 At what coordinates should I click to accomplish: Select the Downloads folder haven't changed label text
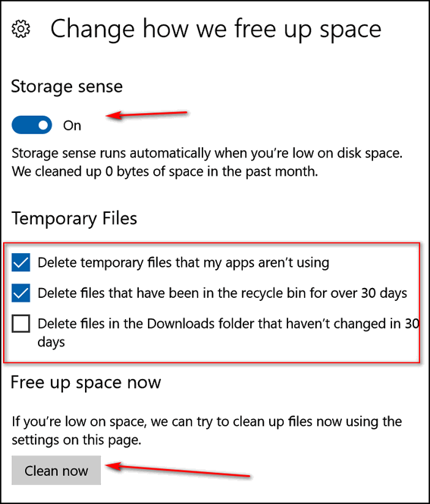point(228,333)
